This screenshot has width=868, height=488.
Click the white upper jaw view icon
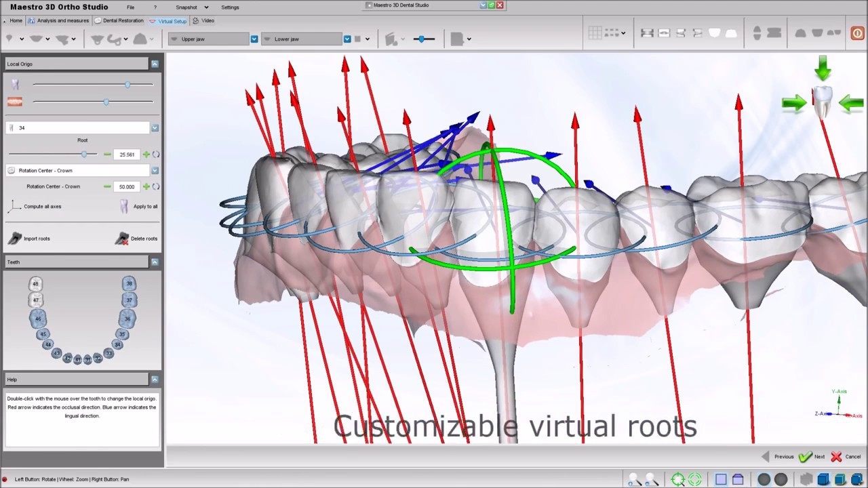pos(714,33)
